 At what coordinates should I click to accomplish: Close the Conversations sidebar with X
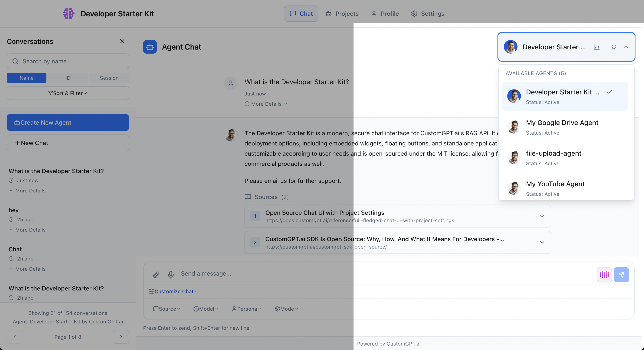(x=122, y=41)
